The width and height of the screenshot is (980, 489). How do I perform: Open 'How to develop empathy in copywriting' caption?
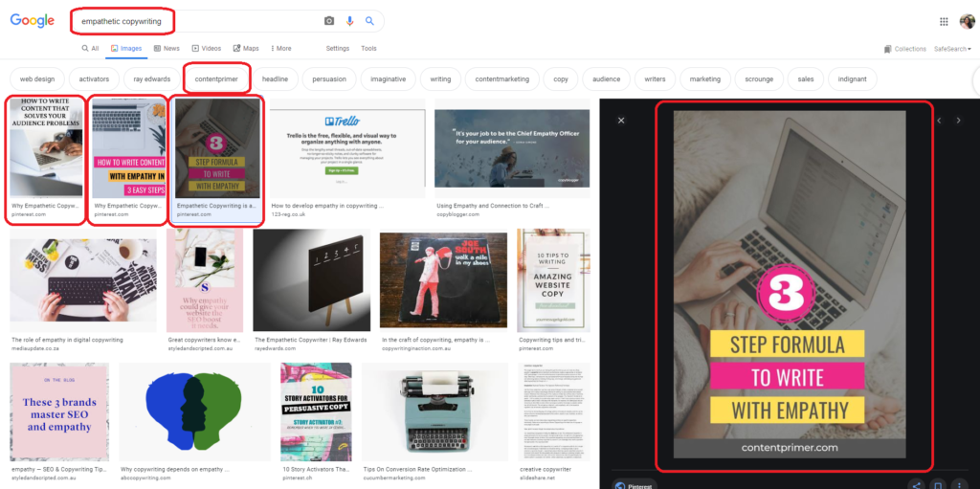pos(327,205)
